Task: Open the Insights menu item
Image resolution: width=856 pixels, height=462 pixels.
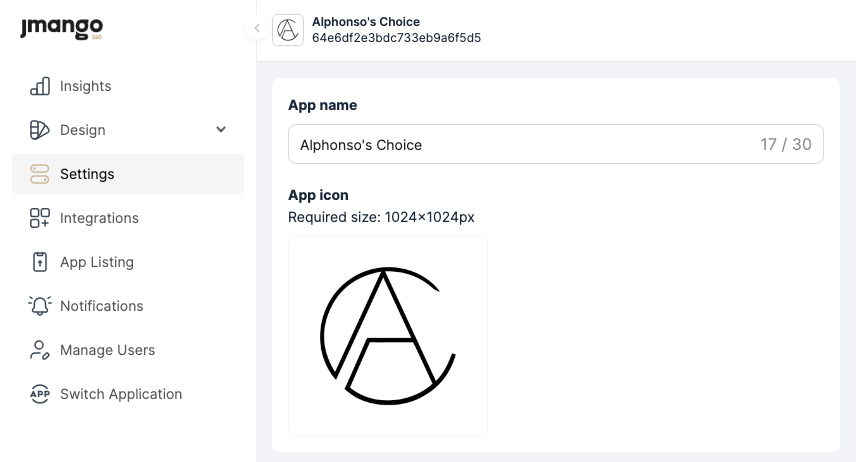Action: click(86, 86)
